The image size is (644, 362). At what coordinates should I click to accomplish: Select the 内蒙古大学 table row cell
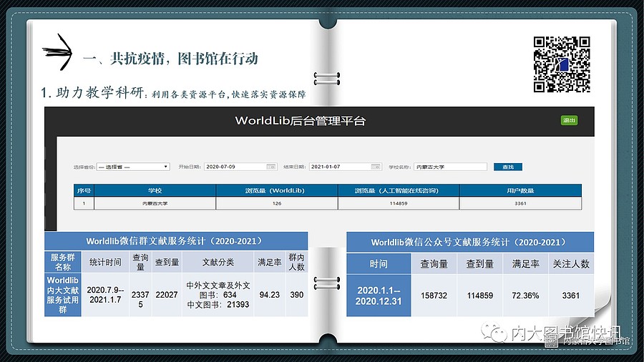point(155,203)
